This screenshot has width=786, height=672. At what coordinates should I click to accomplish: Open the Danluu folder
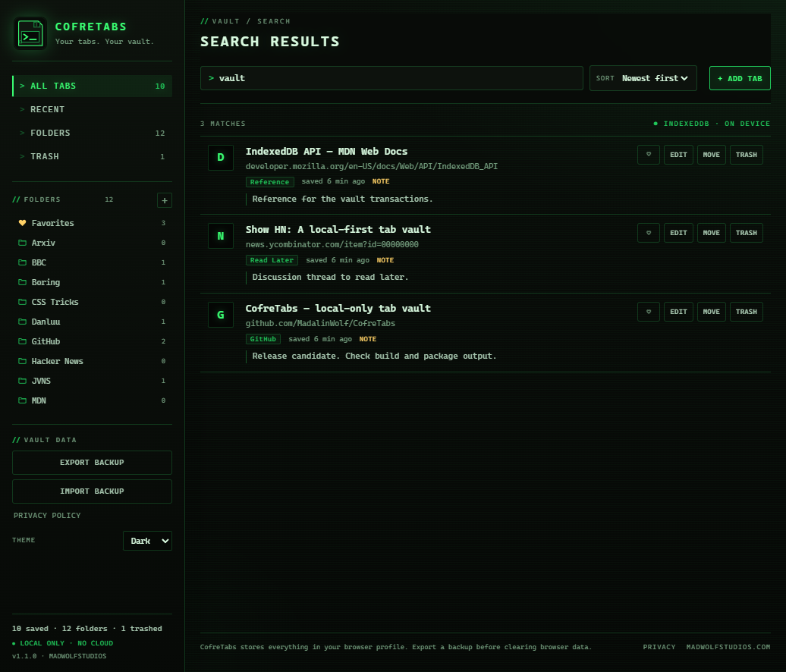[x=92, y=322]
